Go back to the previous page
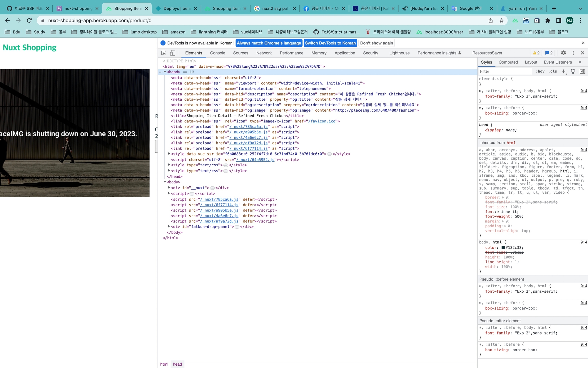 [x=8, y=20]
